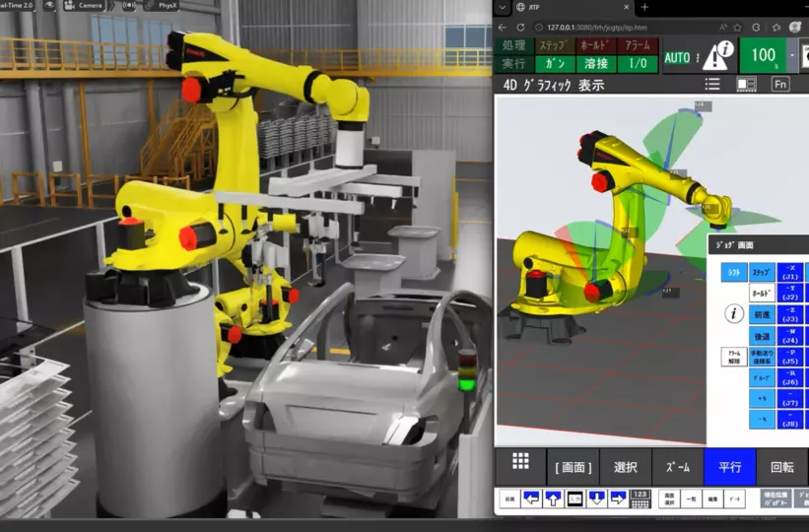Open the eye visibility menu in viewport toolbar

pos(49,5)
